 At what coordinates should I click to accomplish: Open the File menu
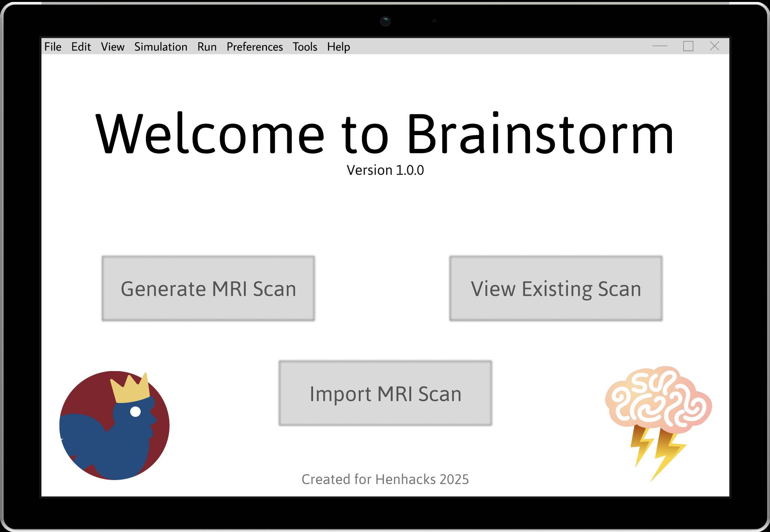pyautogui.click(x=53, y=47)
